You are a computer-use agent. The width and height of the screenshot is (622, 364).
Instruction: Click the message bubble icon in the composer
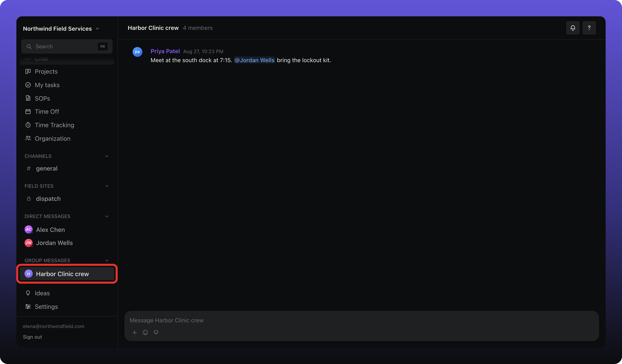[x=156, y=333]
